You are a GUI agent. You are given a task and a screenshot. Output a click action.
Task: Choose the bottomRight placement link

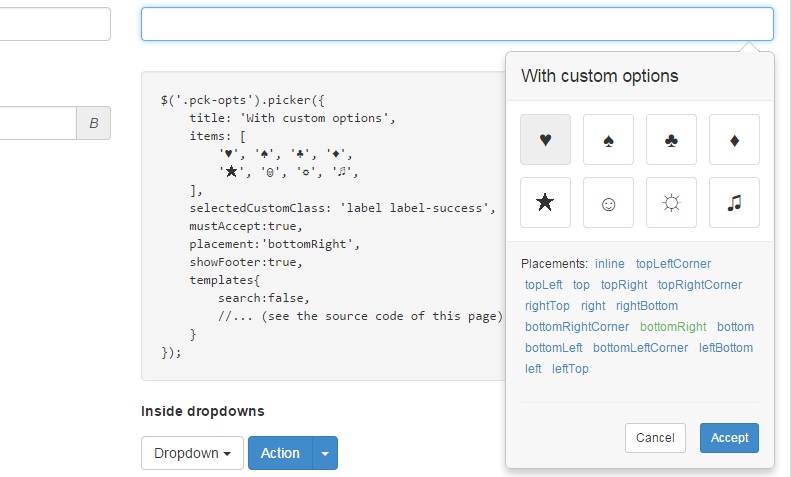pos(672,327)
